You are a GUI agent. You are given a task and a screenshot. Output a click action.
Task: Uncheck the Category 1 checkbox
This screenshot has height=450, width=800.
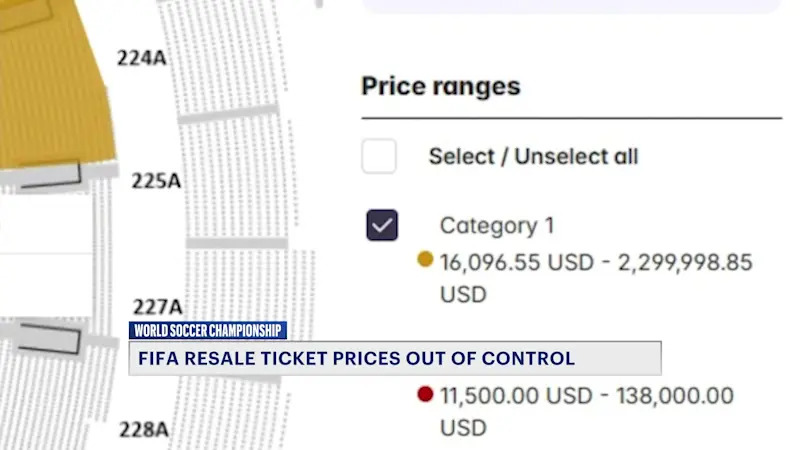[381, 225]
